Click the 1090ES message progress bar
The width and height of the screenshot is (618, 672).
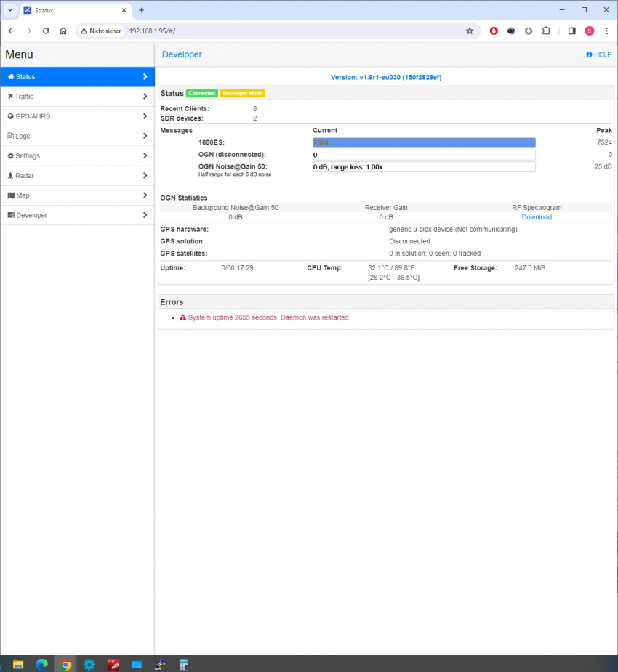pos(424,142)
